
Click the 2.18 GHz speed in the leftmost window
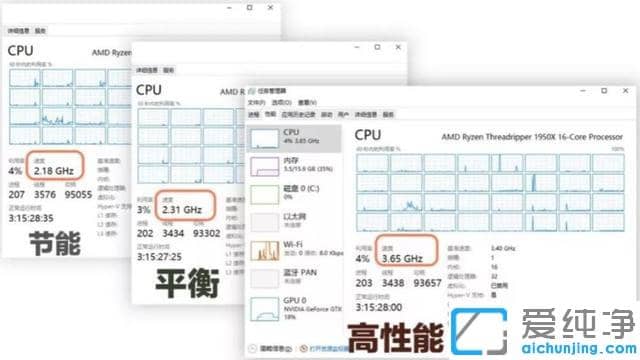(54, 171)
